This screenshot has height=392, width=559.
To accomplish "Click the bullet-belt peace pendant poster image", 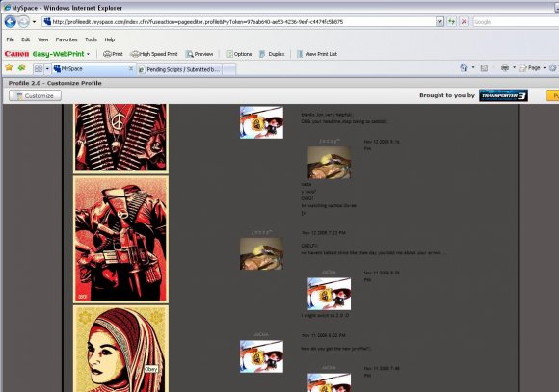I will [x=120, y=139].
